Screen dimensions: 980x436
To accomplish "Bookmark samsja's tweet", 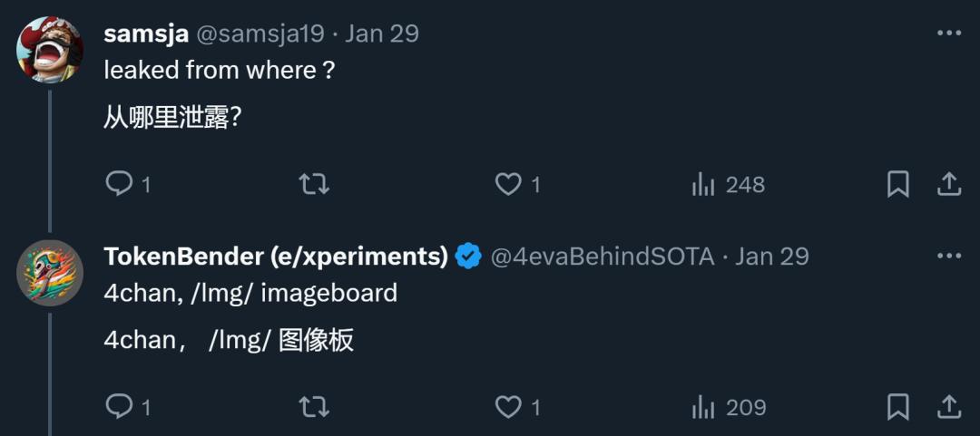I will click(x=897, y=184).
